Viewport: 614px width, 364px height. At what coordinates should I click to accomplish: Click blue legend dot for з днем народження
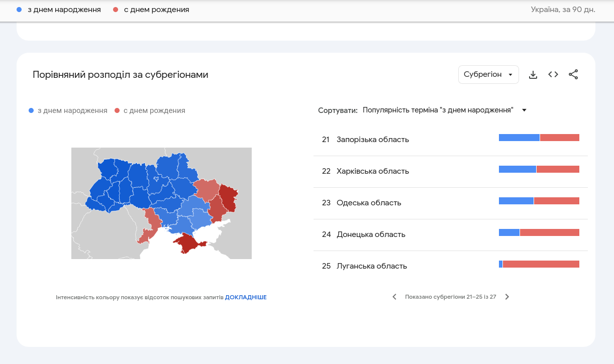click(31, 110)
